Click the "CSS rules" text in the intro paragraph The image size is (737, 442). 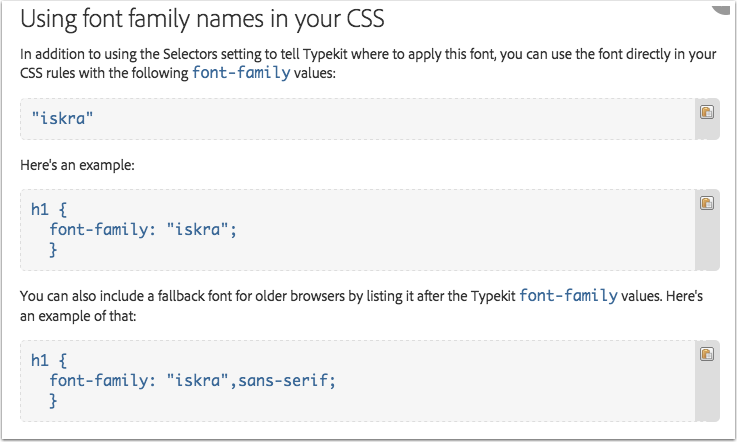(x=47, y=73)
